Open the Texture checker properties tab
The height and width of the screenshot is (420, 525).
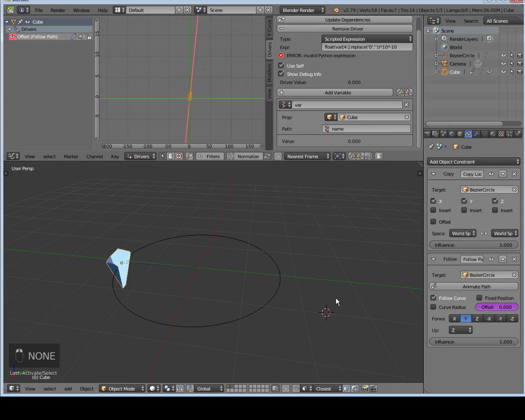(x=501, y=134)
